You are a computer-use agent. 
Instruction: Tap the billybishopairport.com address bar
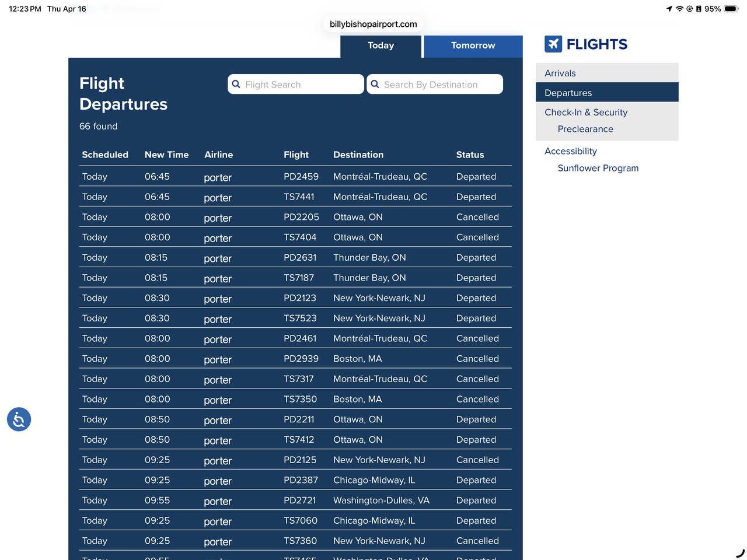pyautogui.click(x=373, y=24)
